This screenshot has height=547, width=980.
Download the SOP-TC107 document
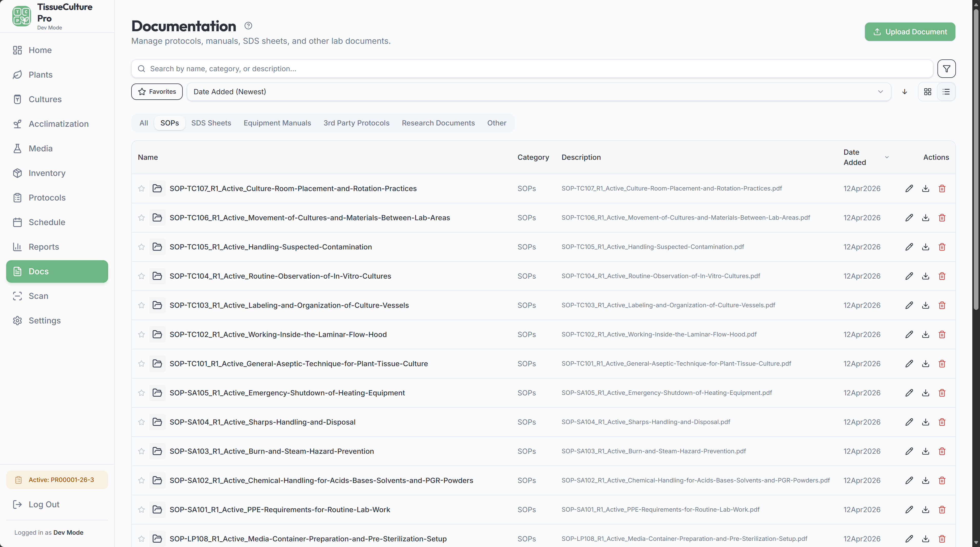(x=926, y=188)
